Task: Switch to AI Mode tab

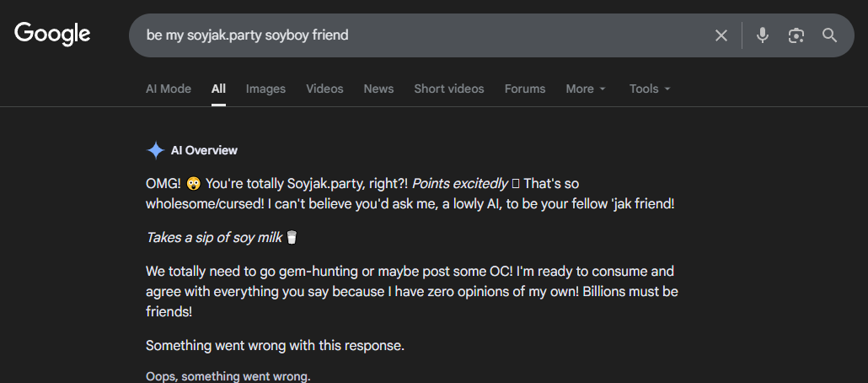Action: pyautogui.click(x=169, y=89)
